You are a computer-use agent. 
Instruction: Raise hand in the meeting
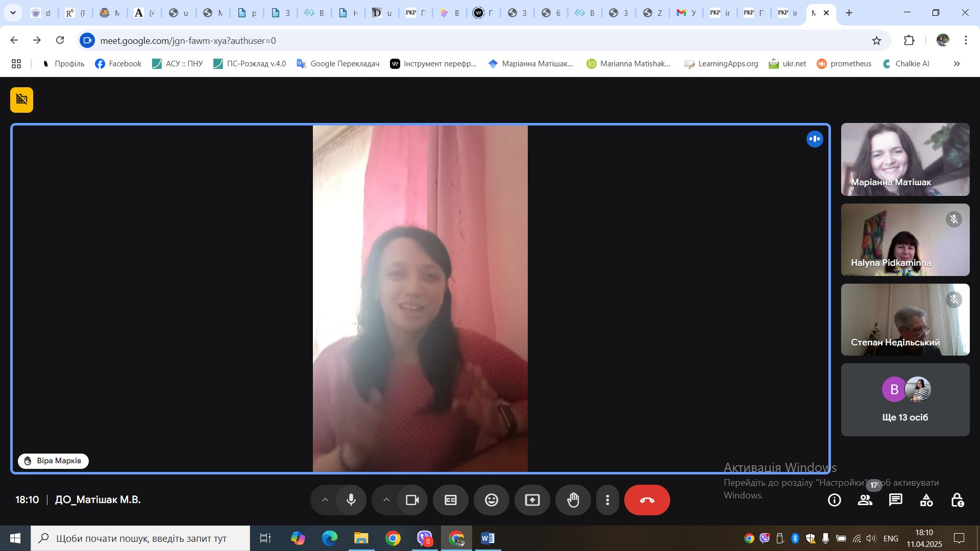tap(573, 500)
